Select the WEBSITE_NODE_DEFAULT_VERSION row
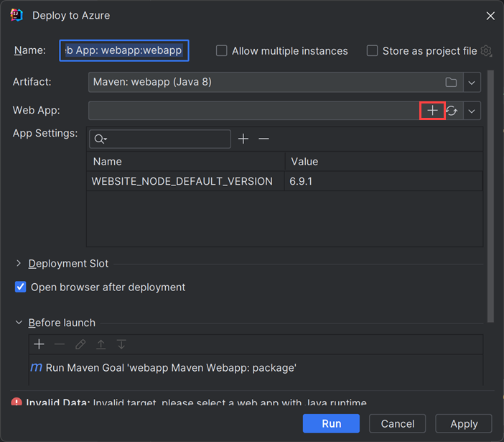The width and height of the screenshot is (504, 442). point(182,182)
